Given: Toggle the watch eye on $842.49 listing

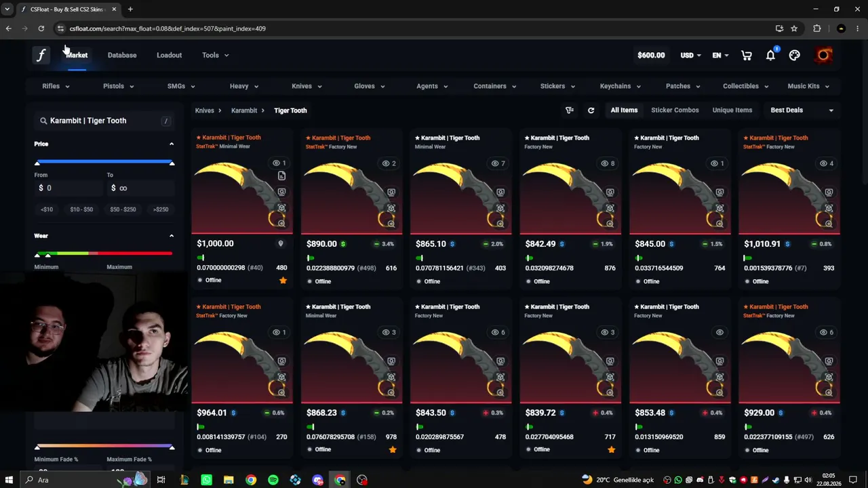Looking at the screenshot, I should click(608, 163).
